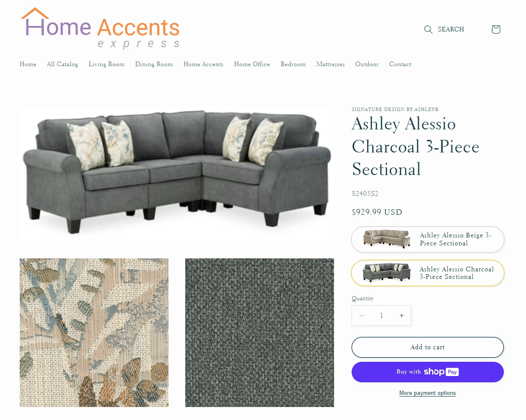
Task: View the floral pillow fabric image
Action: (94, 332)
